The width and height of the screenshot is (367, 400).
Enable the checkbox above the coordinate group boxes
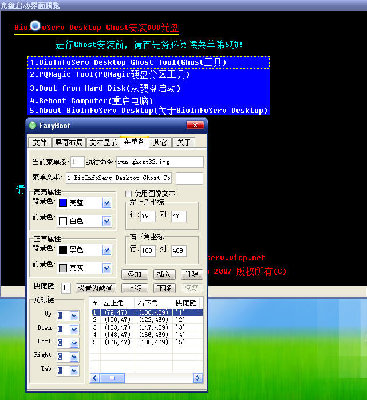(x=129, y=194)
